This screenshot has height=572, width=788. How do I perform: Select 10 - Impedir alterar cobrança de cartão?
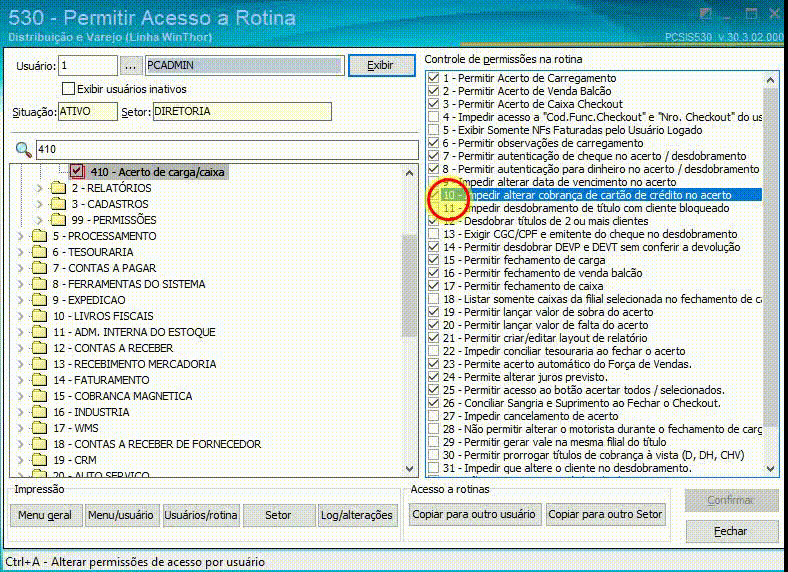pyautogui.click(x=602, y=195)
